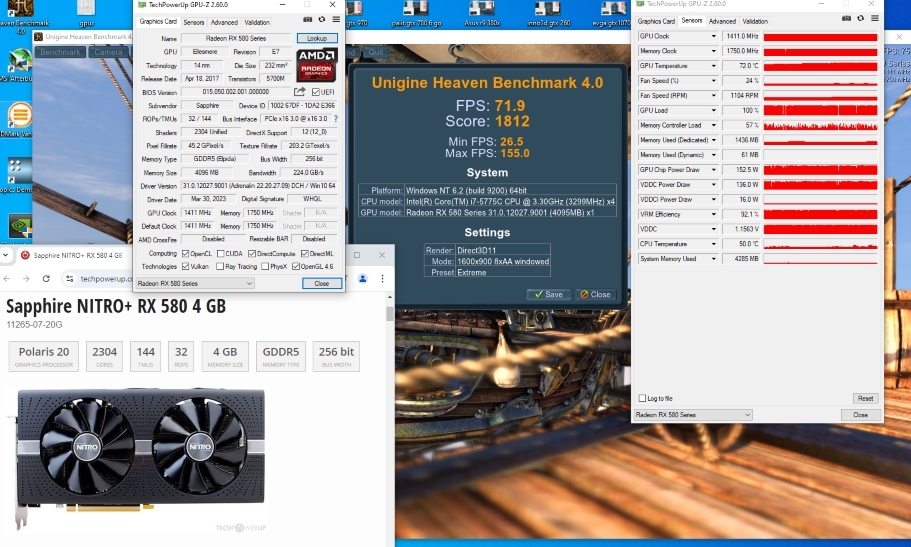Open Memory Clock sensor dropdown arrow
This screenshot has height=547, width=911.
713,51
